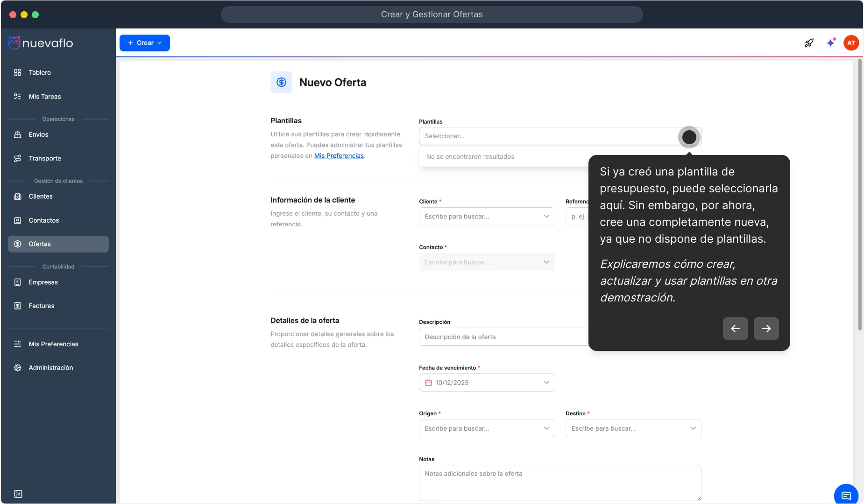Click the tour hotspot on Plantillas field
The width and height of the screenshot is (864, 504).
[689, 137]
